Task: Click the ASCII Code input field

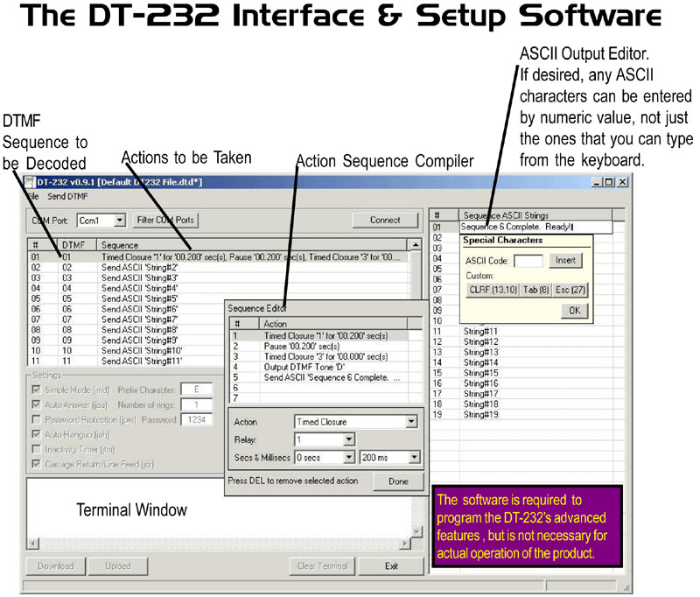Action: [x=528, y=260]
